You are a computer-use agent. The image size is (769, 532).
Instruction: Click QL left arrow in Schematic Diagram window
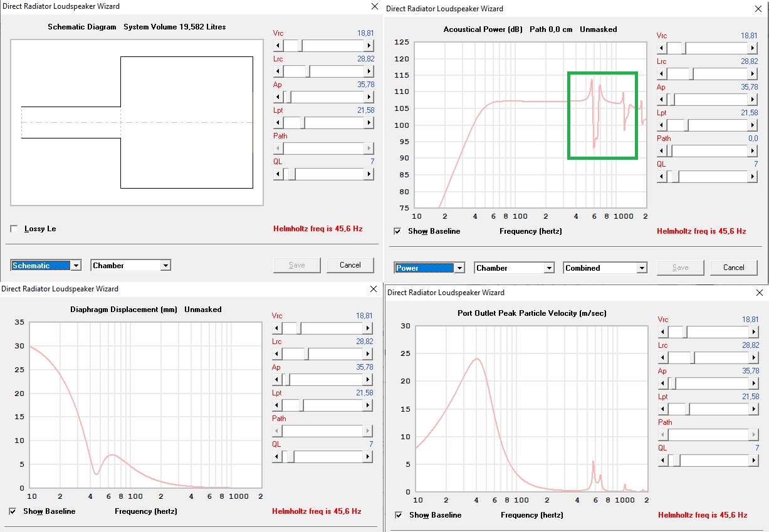pos(278,174)
